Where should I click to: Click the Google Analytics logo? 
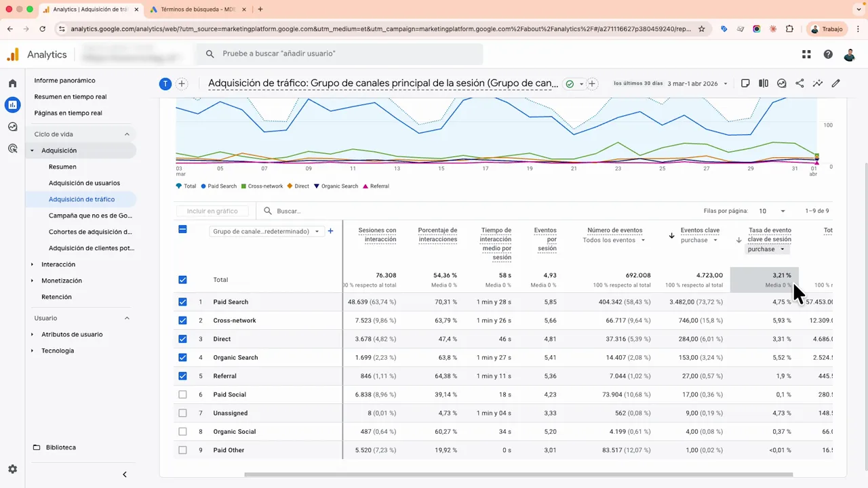coord(13,54)
